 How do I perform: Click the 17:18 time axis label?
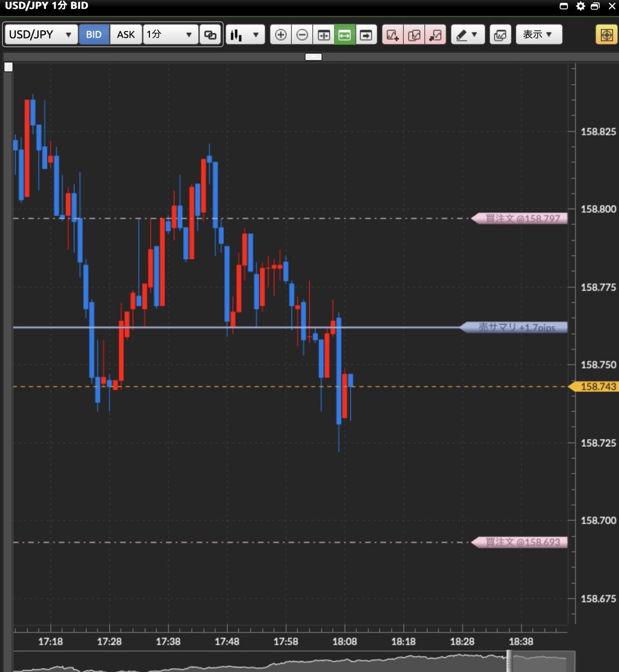point(50,641)
